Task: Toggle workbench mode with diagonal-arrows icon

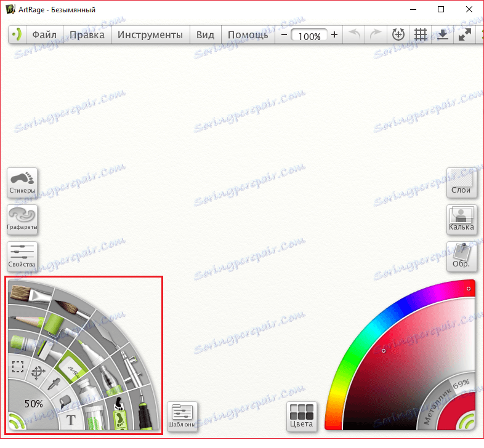Action: tap(465, 34)
